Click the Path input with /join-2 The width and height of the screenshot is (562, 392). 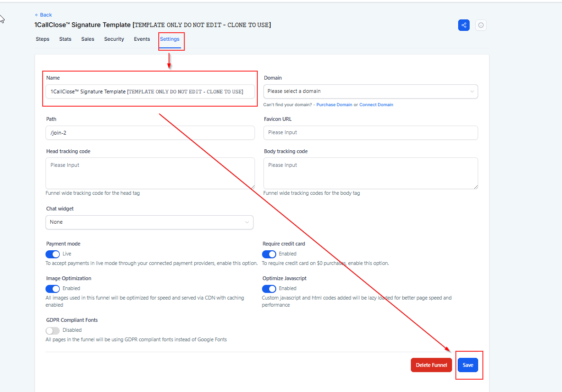point(150,133)
